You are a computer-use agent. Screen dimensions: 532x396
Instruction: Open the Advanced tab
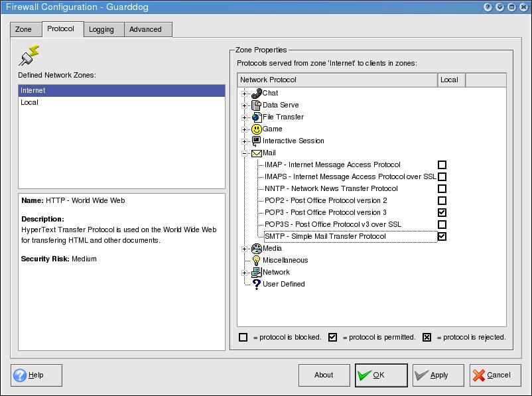(x=145, y=29)
